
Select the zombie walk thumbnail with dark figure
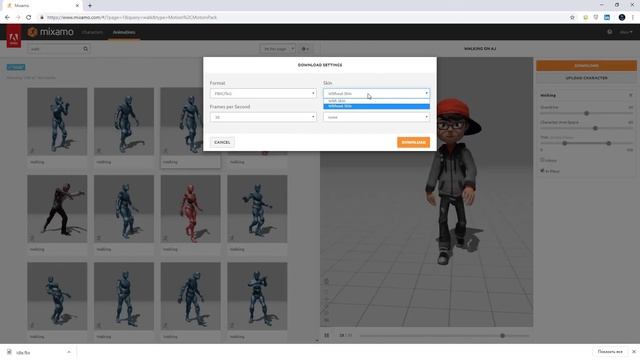(57, 209)
